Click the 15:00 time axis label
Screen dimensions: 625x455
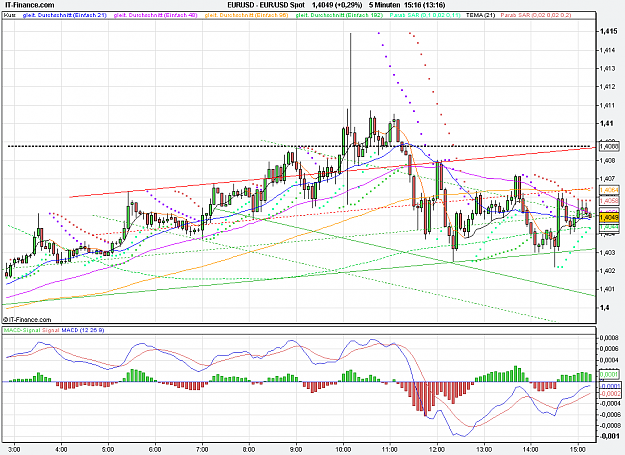[578, 449]
